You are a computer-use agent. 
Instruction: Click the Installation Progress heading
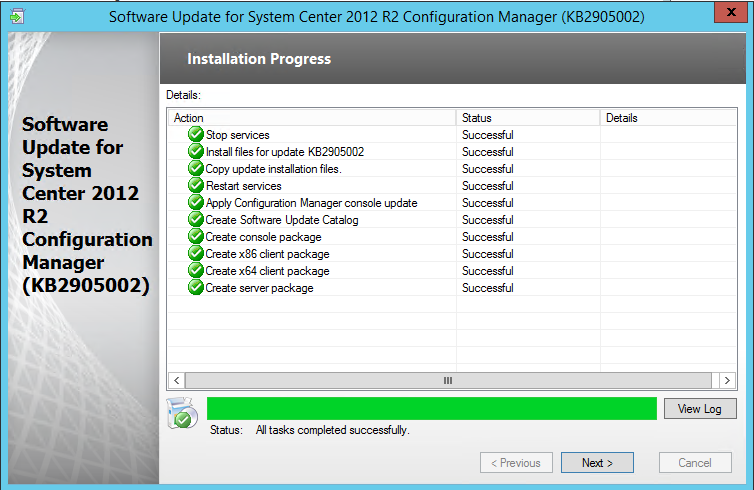[x=259, y=59]
